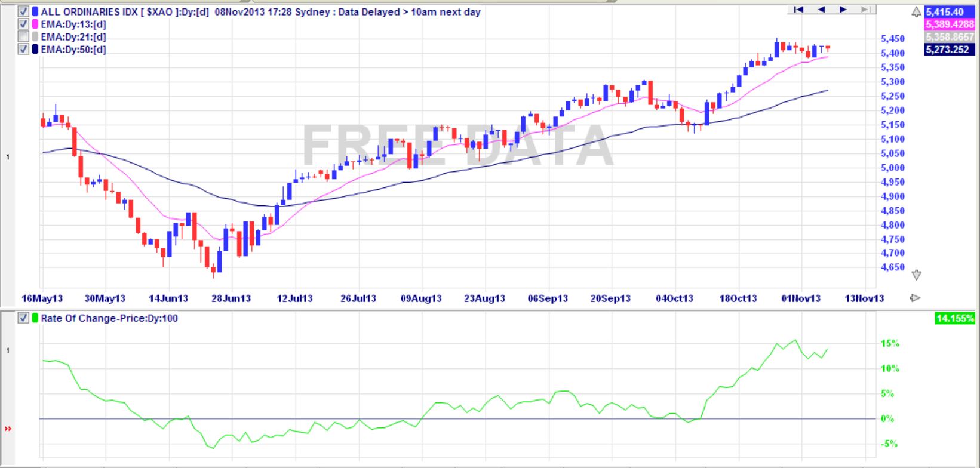Click the 14.155% rate of change value
The image size is (980, 468).
(x=954, y=319)
